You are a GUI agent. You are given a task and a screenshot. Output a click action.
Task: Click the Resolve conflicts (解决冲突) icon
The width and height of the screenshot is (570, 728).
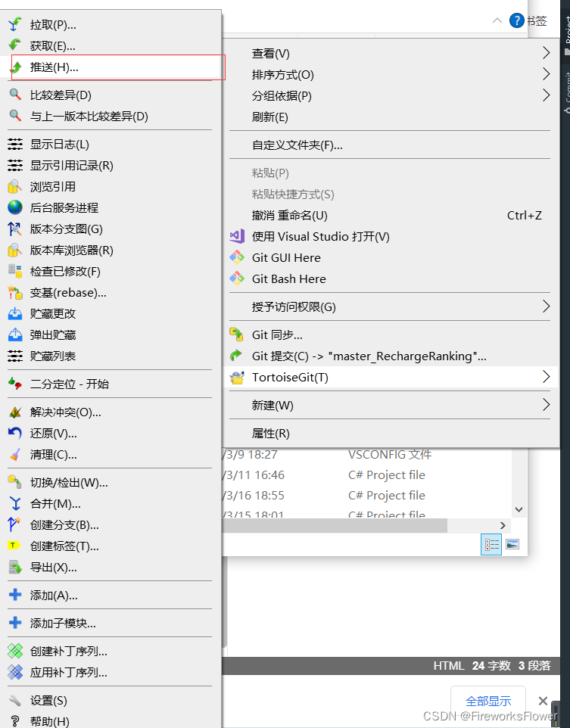click(x=15, y=412)
